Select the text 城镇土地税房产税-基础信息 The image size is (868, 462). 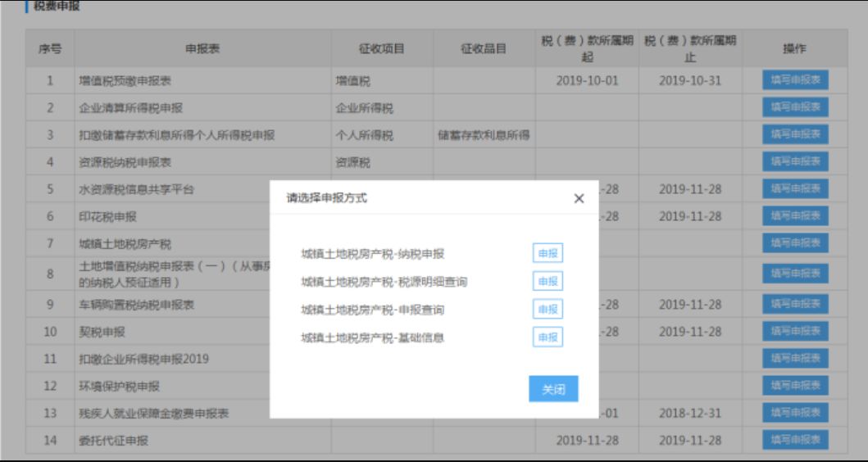(x=373, y=337)
